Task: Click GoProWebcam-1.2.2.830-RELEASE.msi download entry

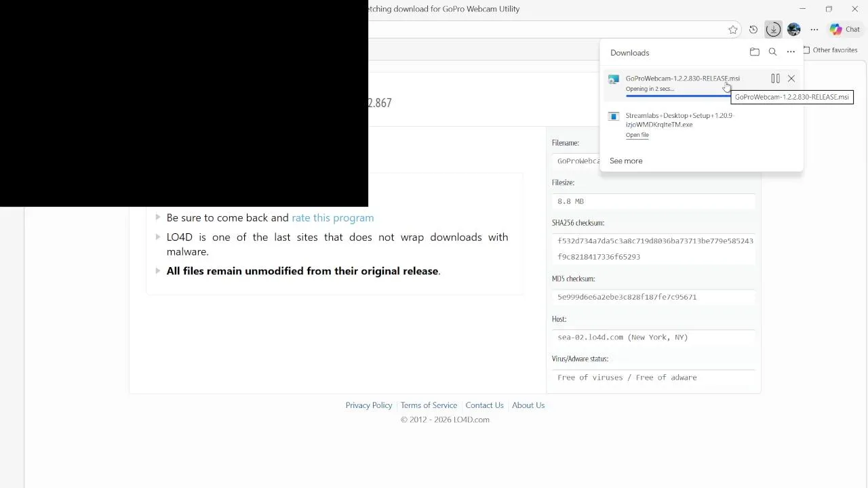Action: click(683, 79)
